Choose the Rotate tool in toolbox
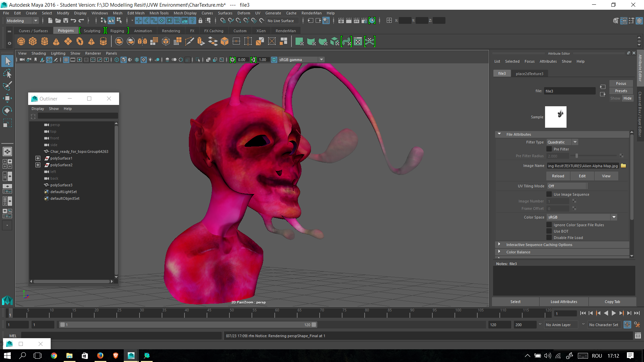 point(7,111)
